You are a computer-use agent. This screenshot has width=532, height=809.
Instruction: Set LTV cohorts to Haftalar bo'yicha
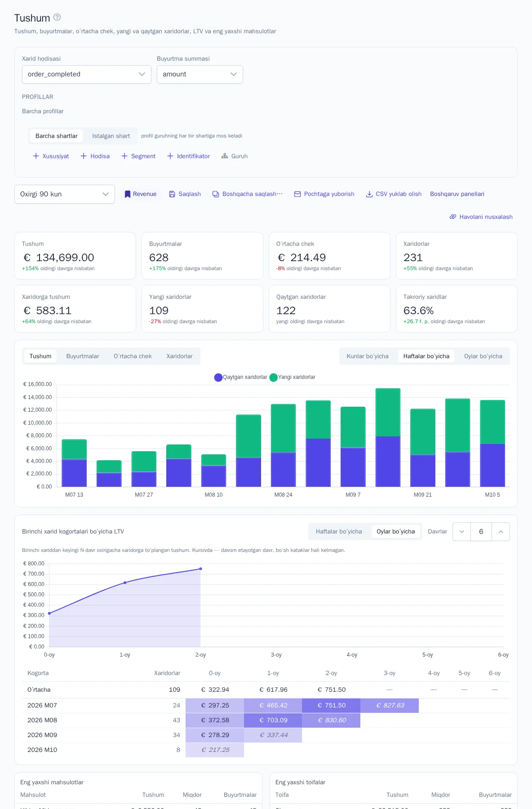[339, 532]
